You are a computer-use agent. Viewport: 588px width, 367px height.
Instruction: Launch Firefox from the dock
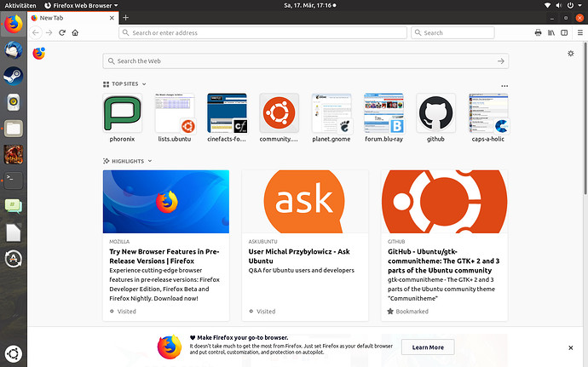click(x=14, y=25)
